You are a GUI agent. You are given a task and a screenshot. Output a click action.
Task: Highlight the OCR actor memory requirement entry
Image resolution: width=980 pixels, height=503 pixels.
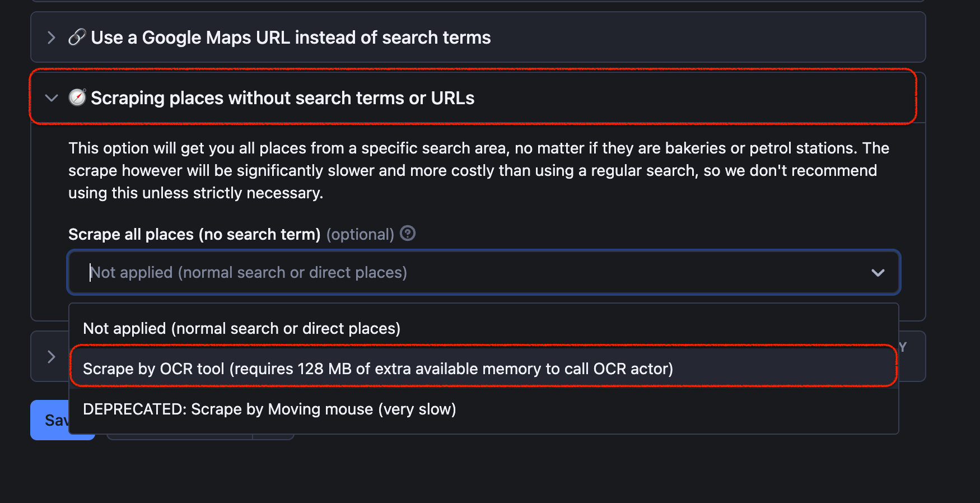(x=377, y=369)
